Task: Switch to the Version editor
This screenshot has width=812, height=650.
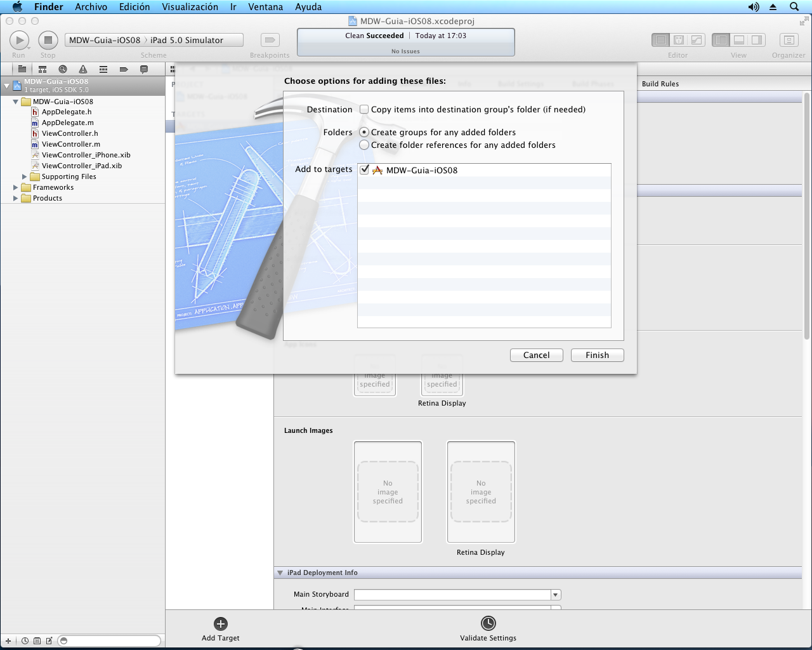Action: click(x=697, y=40)
